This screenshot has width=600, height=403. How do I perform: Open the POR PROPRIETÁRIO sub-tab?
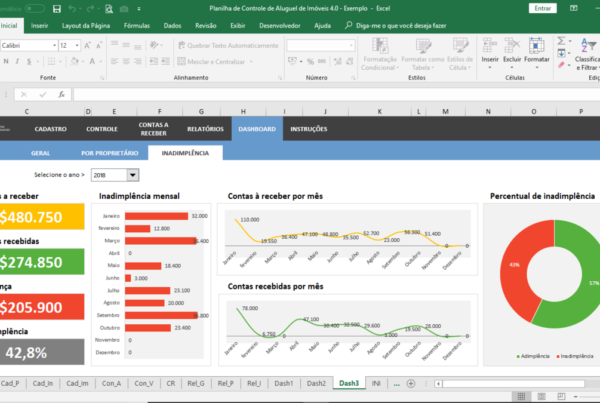109,153
